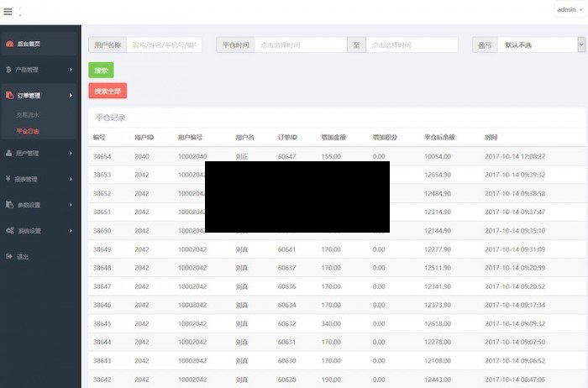Click the 订单管理 red document icon

(9, 96)
